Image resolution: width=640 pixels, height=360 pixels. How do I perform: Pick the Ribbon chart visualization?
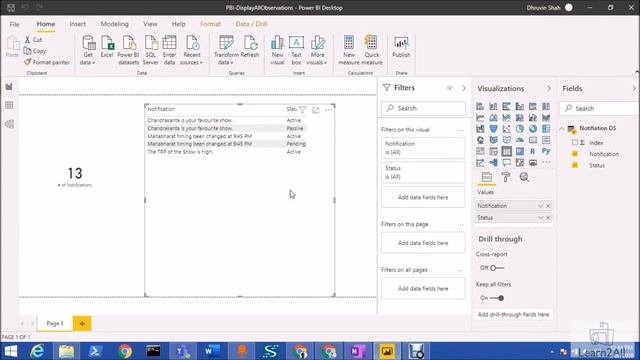pos(546,118)
